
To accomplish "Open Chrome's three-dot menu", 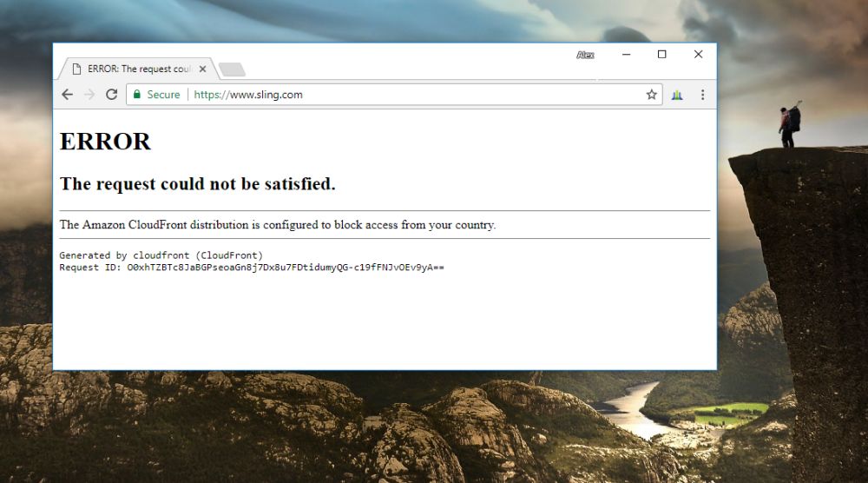I will [x=702, y=95].
